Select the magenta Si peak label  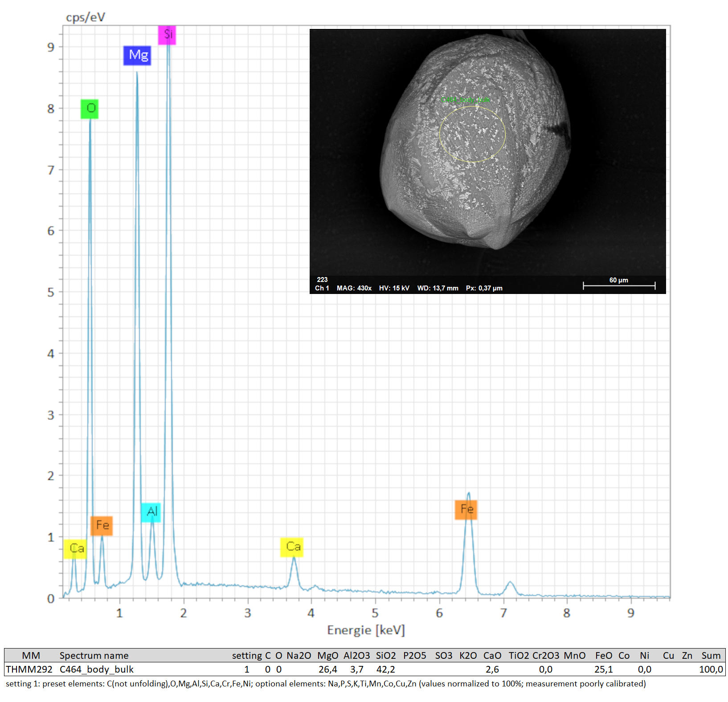click(x=167, y=35)
